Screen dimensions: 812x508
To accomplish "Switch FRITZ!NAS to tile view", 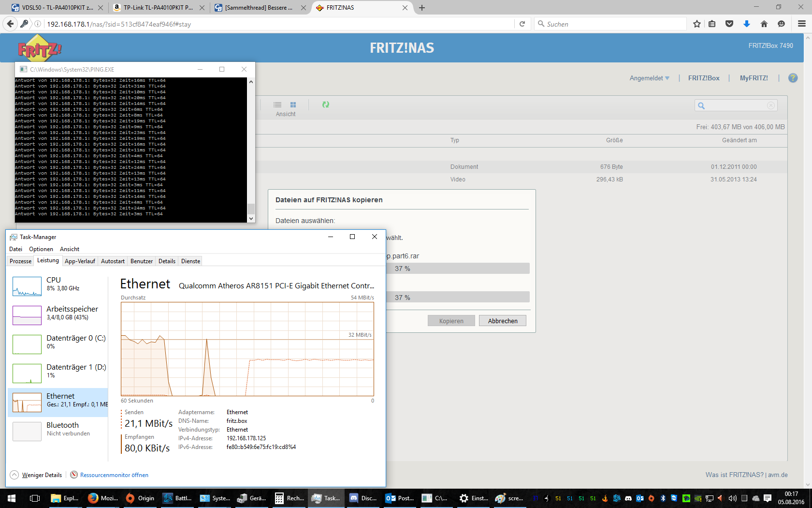I will coord(293,105).
